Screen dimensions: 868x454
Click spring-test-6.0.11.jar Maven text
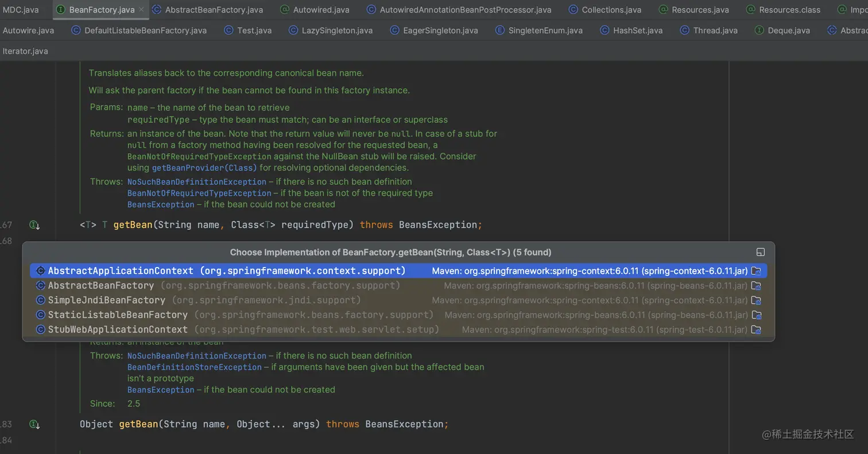click(605, 329)
